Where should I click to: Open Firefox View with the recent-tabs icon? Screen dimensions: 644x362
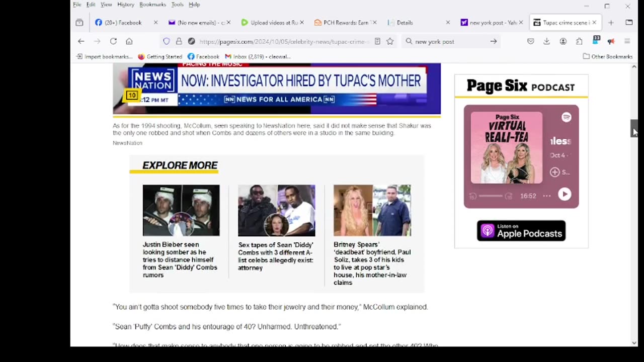[79, 23]
